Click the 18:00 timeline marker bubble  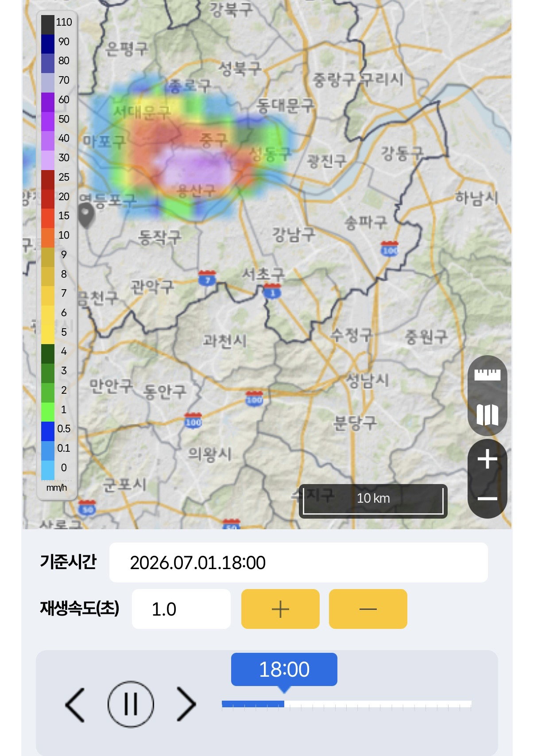click(284, 670)
